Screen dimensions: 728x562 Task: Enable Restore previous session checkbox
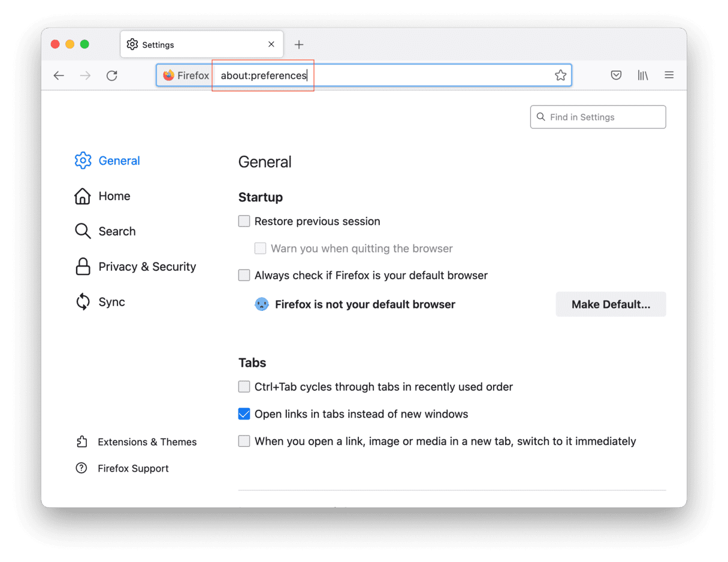tap(244, 221)
